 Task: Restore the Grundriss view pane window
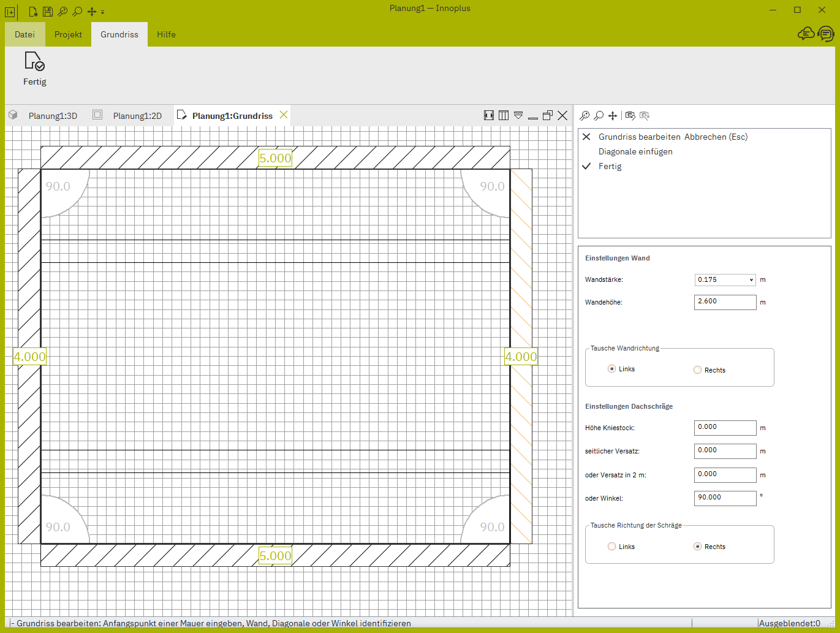click(x=548, y=115)
